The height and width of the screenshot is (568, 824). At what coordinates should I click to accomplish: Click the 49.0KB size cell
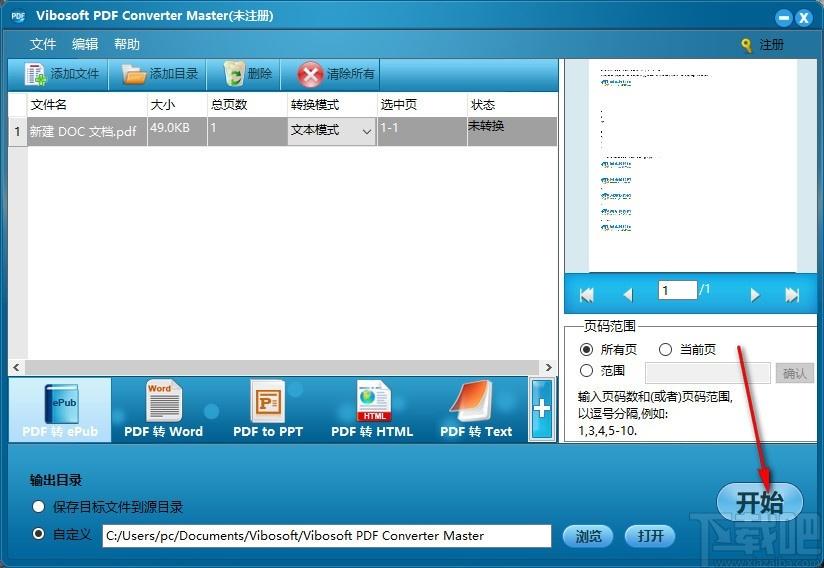point(177,131)
